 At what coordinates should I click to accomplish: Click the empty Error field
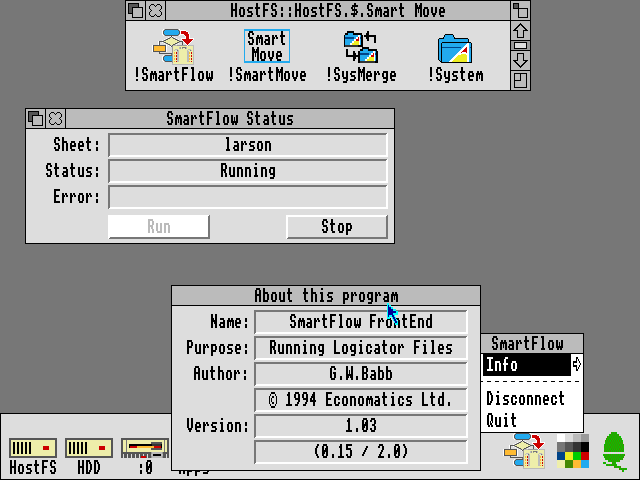[x=248, y=197]
